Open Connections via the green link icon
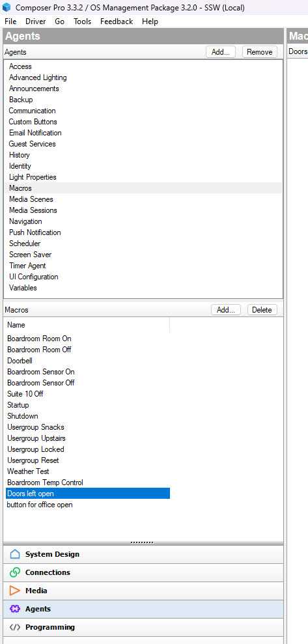 coord(15,572)
